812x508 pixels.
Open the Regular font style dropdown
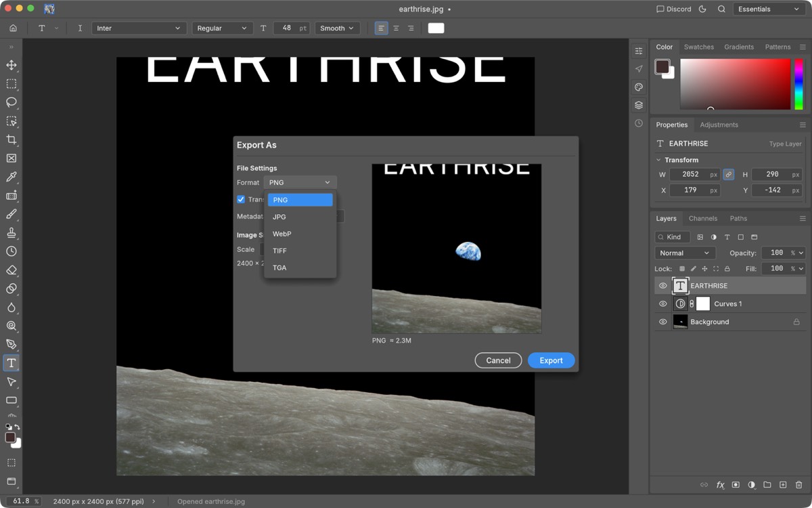click(x=223, y=28)
